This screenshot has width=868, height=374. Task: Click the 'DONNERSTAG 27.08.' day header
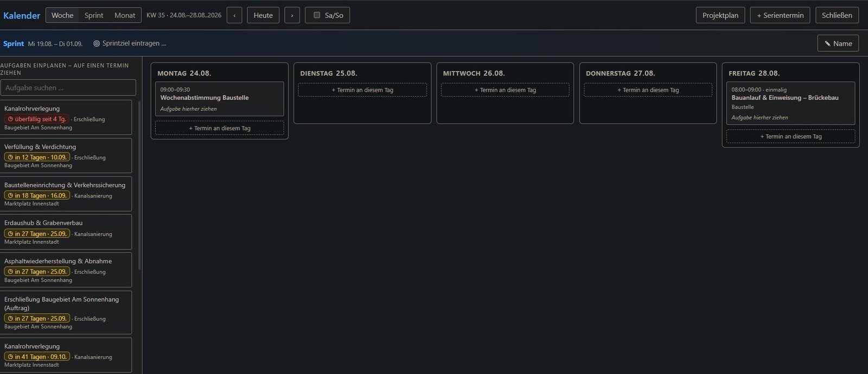621,73
